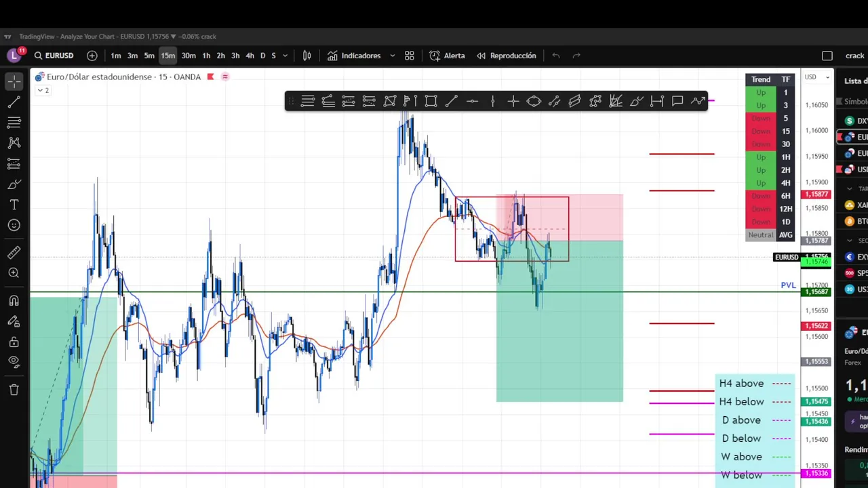The image size is (868, 488).
Task: Open the Indicadores panel
Action: 355,56
